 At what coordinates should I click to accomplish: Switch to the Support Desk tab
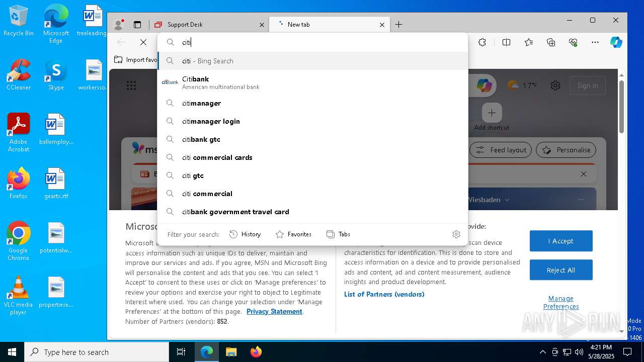[209, 24]
